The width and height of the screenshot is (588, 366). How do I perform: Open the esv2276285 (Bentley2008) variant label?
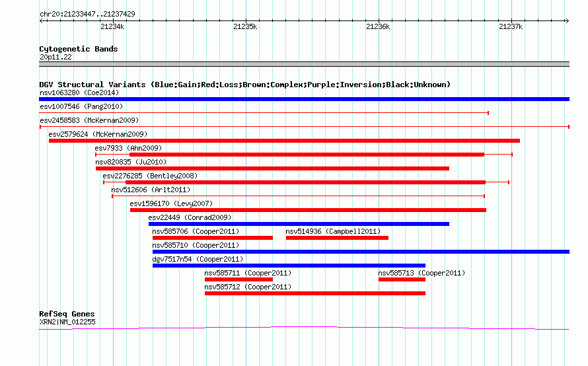click(150, 176)
